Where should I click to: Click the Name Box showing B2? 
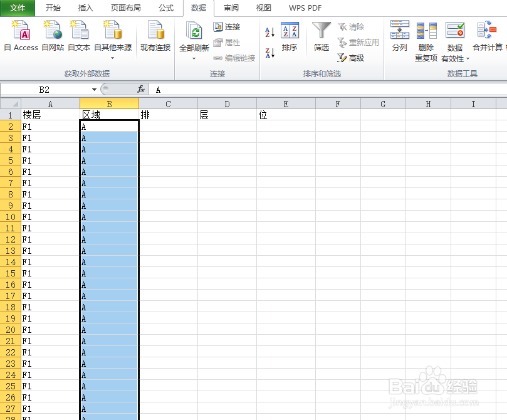tap(44, 90)
